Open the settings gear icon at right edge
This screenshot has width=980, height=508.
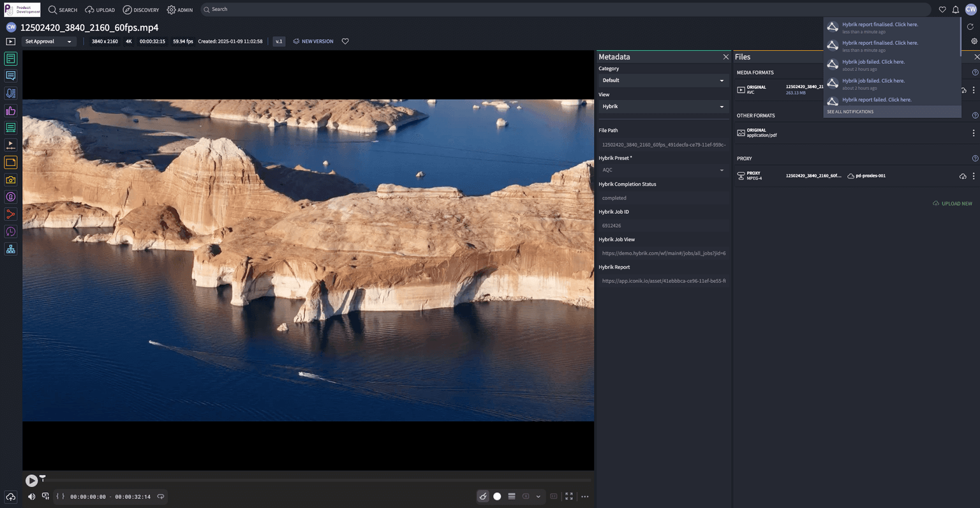[974, 41]
